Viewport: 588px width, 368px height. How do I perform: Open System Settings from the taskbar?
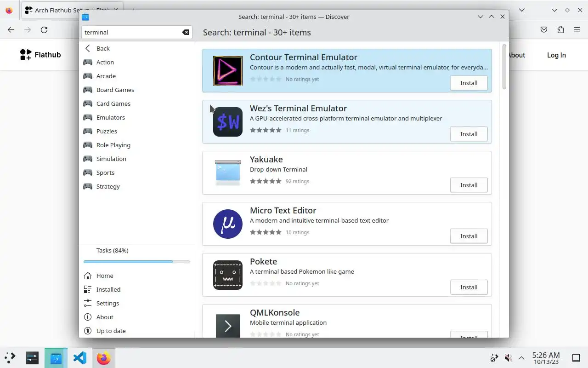click(32, 357)
